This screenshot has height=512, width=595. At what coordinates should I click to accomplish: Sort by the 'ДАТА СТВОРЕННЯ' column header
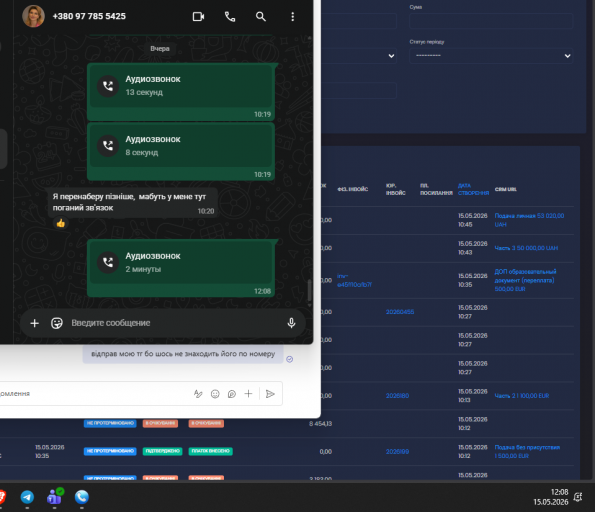(473, 189)
